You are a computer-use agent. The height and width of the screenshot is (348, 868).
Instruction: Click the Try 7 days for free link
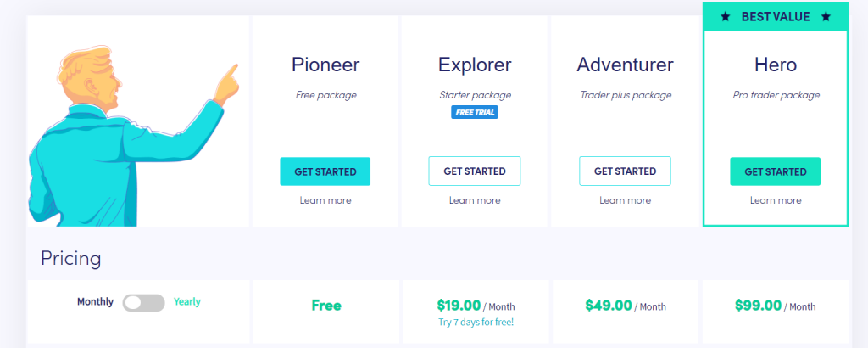(x=476, y=322)
